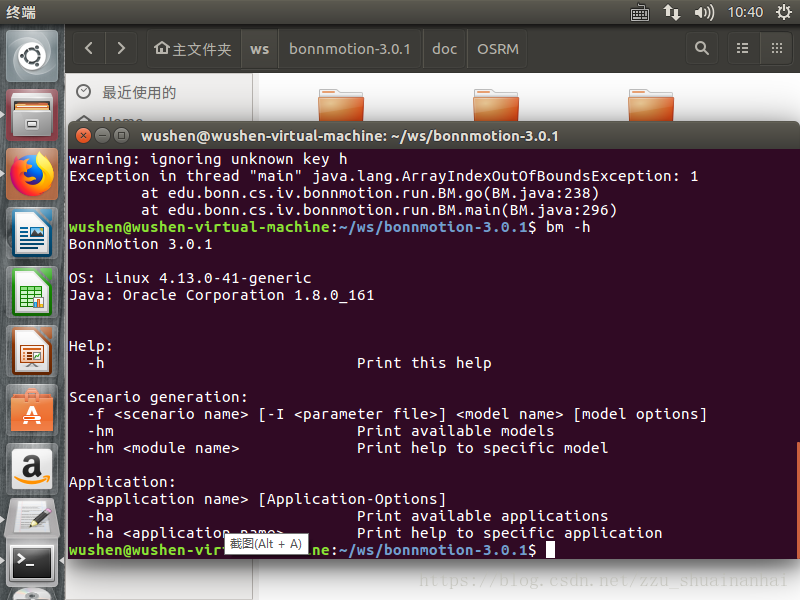Select OSRM in the path bar

[497, 48]
